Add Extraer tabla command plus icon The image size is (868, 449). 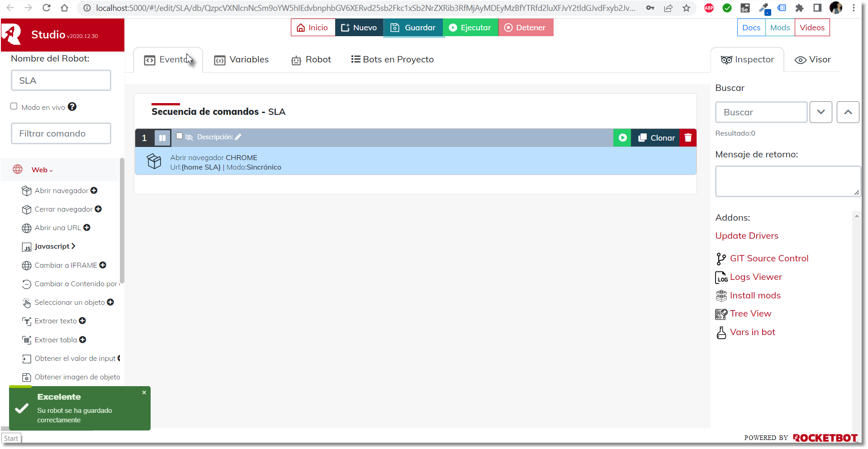pos(83,340)
